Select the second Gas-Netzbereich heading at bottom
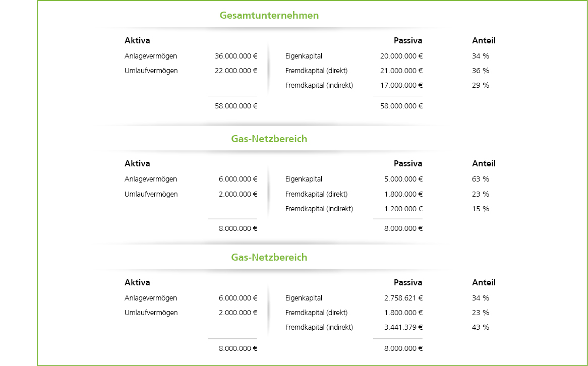Viewport: 588px width, 366px height. [x=269, y=257]
